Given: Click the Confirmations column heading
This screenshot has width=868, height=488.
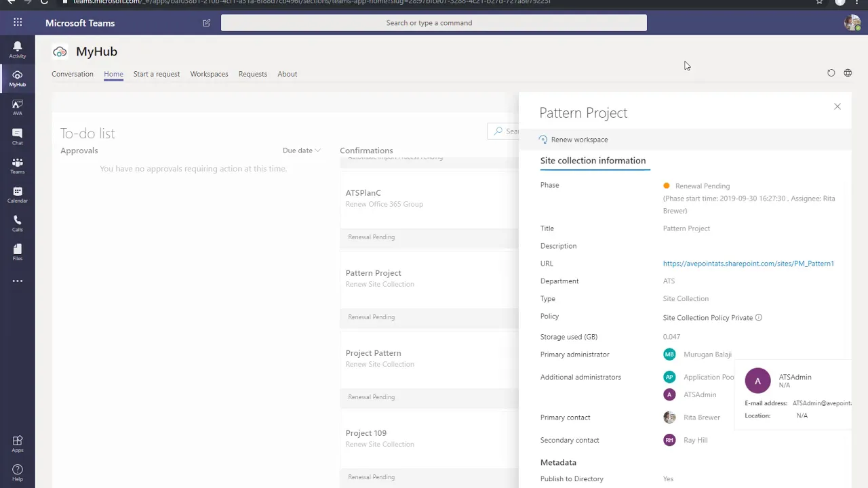Looking at the screenshot, I should (366, 150).
